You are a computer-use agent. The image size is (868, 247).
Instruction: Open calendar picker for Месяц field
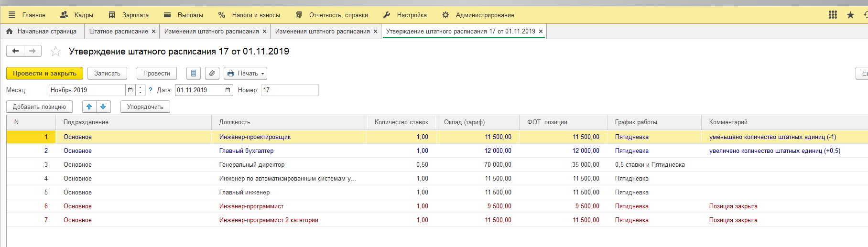(130, 90)
